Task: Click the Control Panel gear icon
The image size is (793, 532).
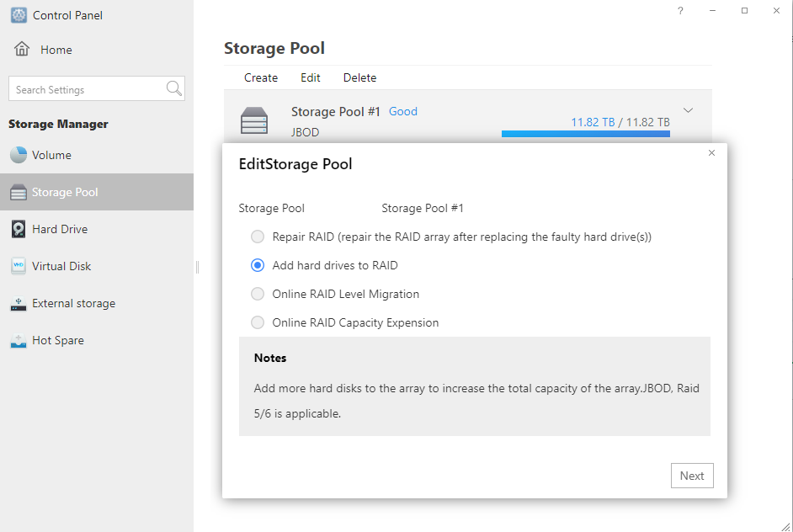Action: [x=19, y=15]
